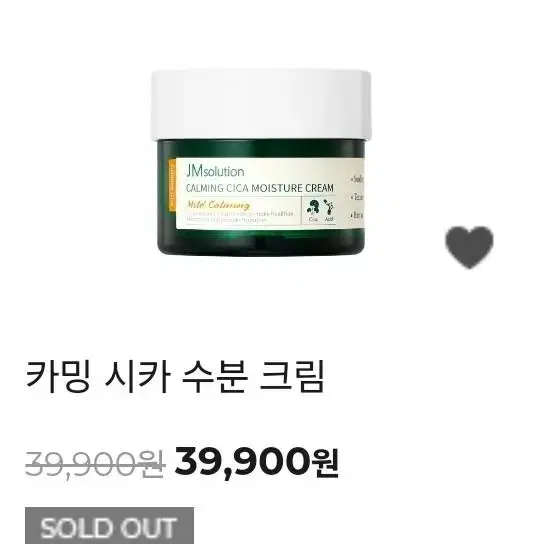Click the dark green glass base of the jar
544x544 pixels.
(261, 241)
